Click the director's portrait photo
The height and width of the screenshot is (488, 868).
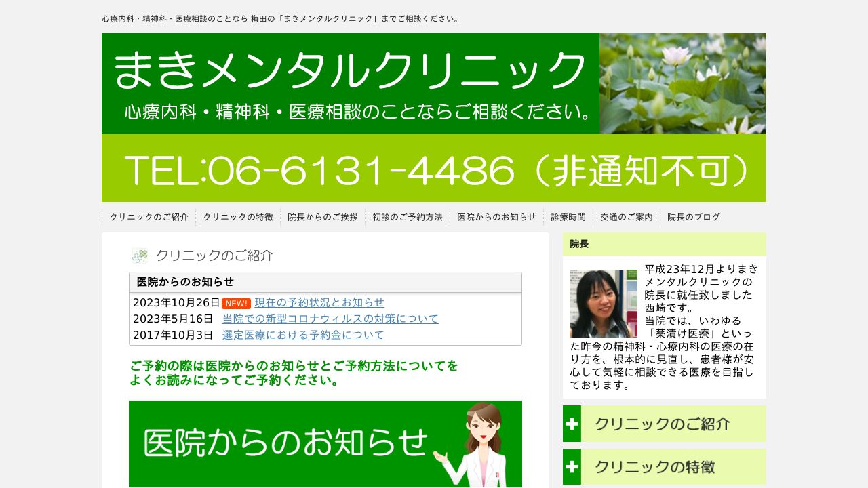coord(603,304)
